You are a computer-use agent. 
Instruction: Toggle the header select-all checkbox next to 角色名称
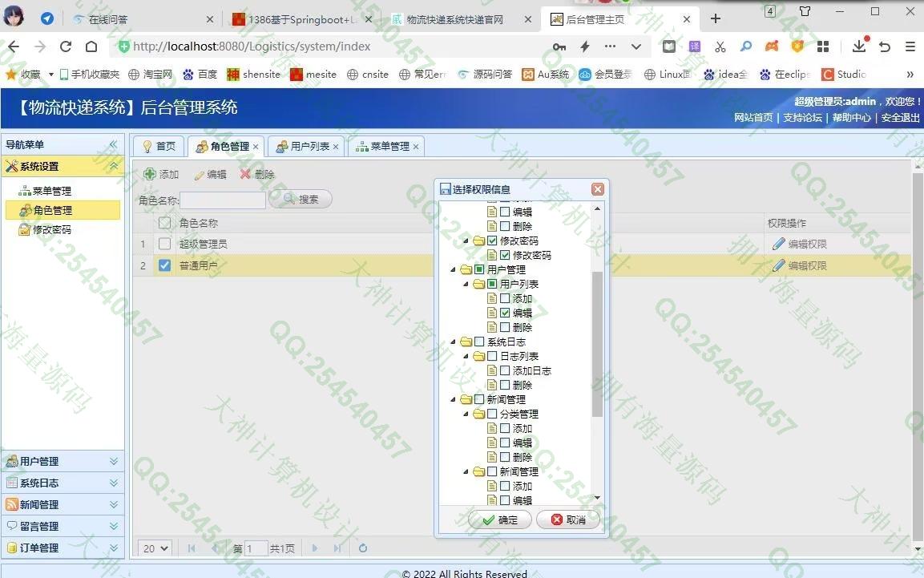click(164, 223)
